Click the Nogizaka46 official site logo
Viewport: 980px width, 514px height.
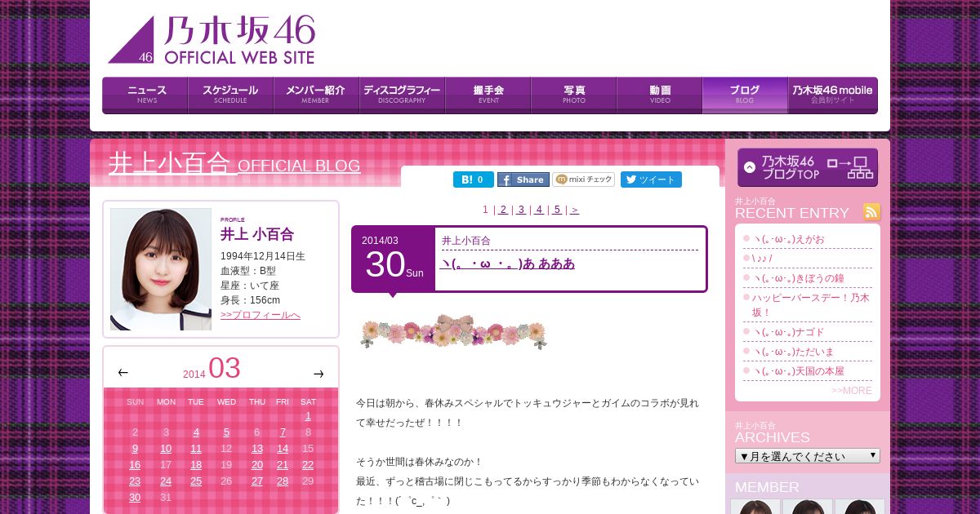(x=212, y=39)
